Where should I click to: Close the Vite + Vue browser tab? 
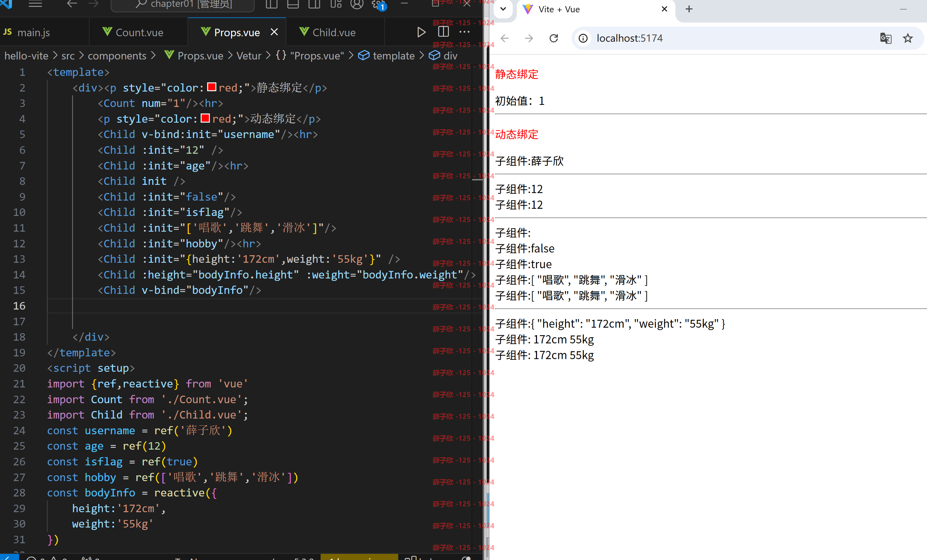(x=664, y=9)
